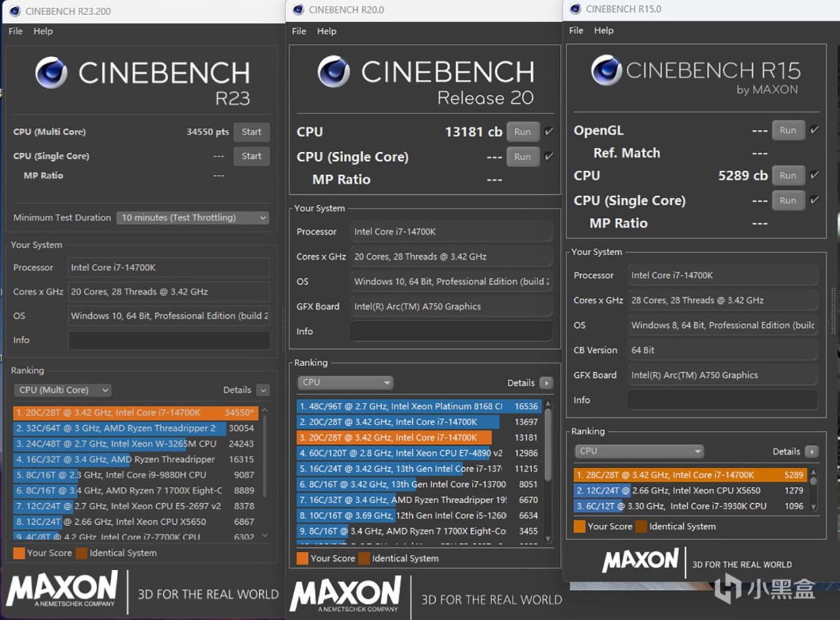840x620 pixels.
Task: Click the Cinebench R23.200 title bar app icon
Action: point(14,11)
